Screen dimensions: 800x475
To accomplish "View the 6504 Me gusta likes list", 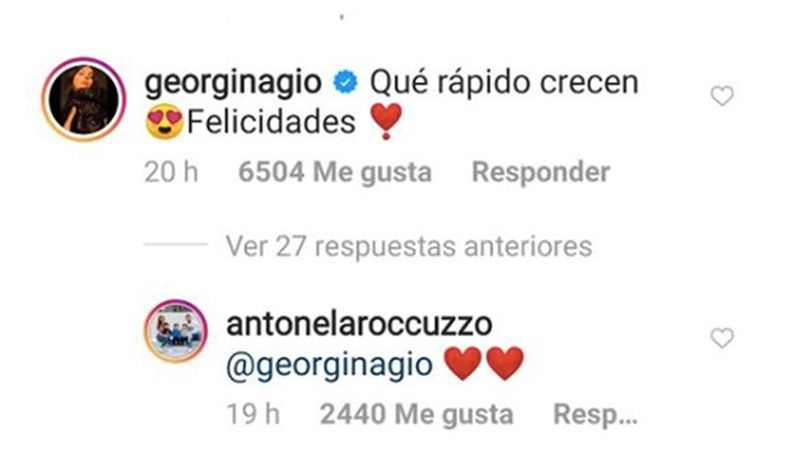I will (x=335, y=172).
